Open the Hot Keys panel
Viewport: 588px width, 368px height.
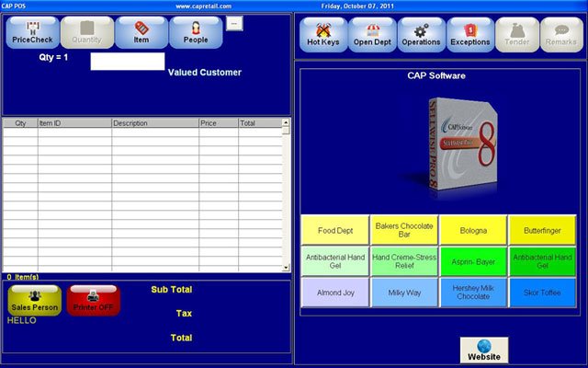(323, 35)
